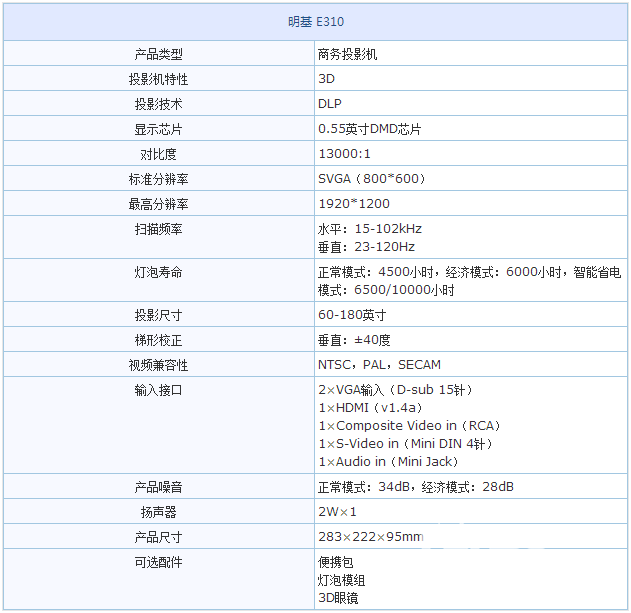This screenshot has height=613, width=631.
Task: Select the 产品类型 label cell
Action: tap(159, 54)
